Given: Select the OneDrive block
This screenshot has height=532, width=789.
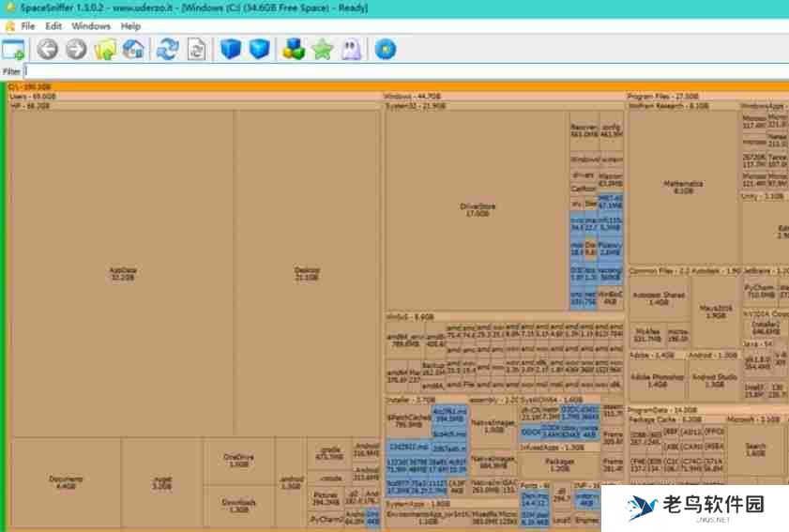Looking at the screenshot, I should click(238, 460).
